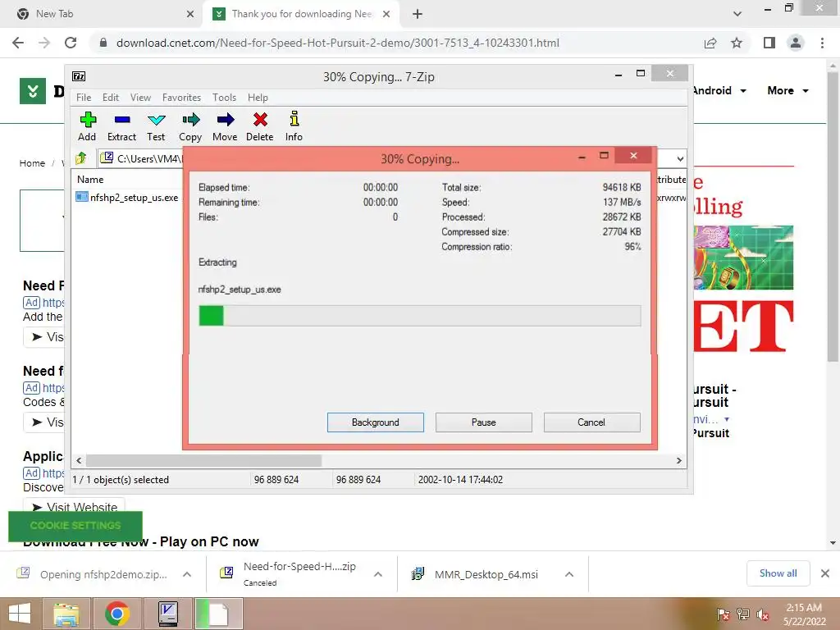Screen dimensions: 840x630
Task: Click the 7z logo in the title bar
Action: (x=79, y=76)
